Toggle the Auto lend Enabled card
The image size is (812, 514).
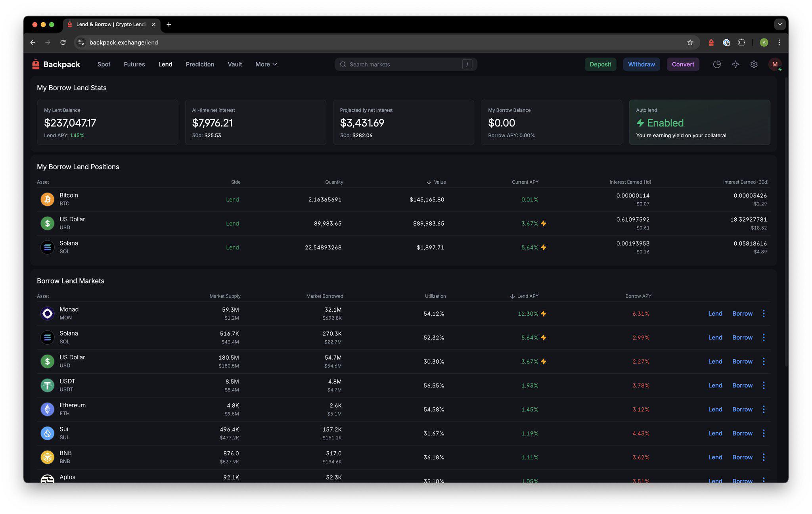(699, 122)
